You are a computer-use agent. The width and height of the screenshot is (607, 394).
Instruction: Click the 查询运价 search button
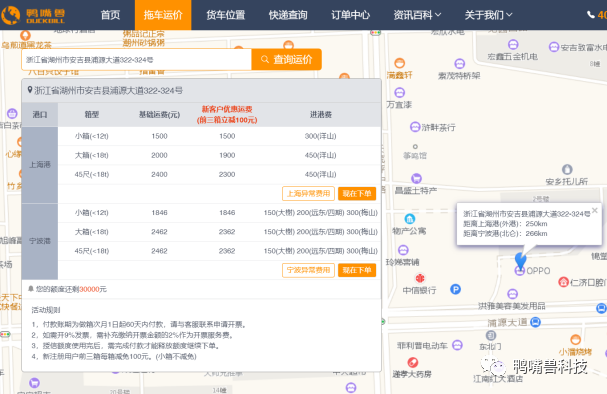[x=286, y=60]
